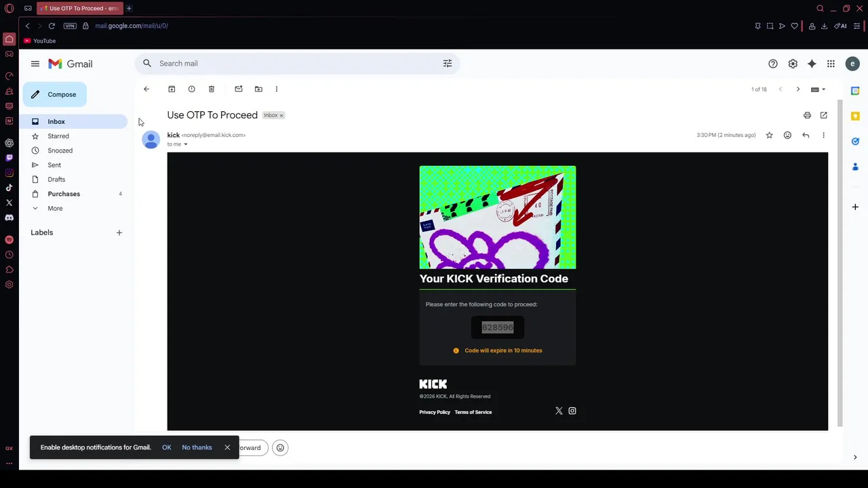Open Google Tasks side panel
This screenshot has height=488, width=868.
[x=855, y=141]
